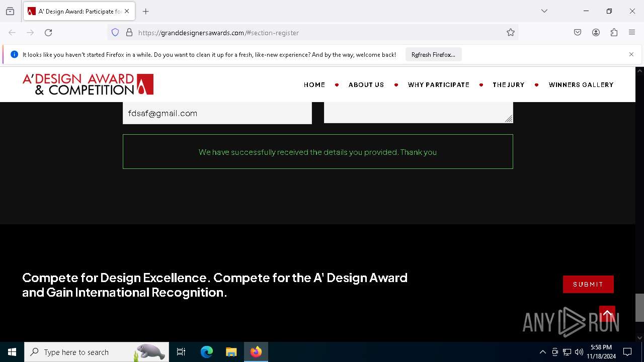
Task: Open the network icon in system tray
Action: [567, 352]
